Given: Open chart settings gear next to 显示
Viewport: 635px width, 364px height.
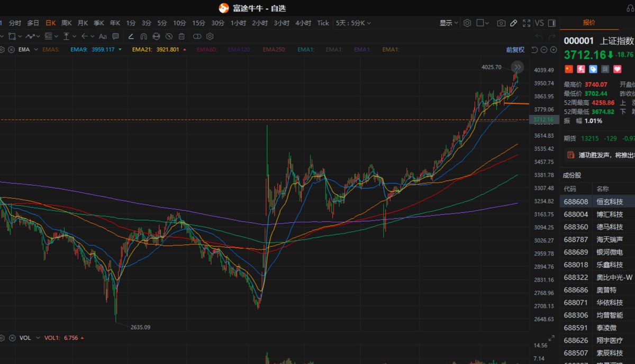Looking at the screenshot, I should 467,23.
